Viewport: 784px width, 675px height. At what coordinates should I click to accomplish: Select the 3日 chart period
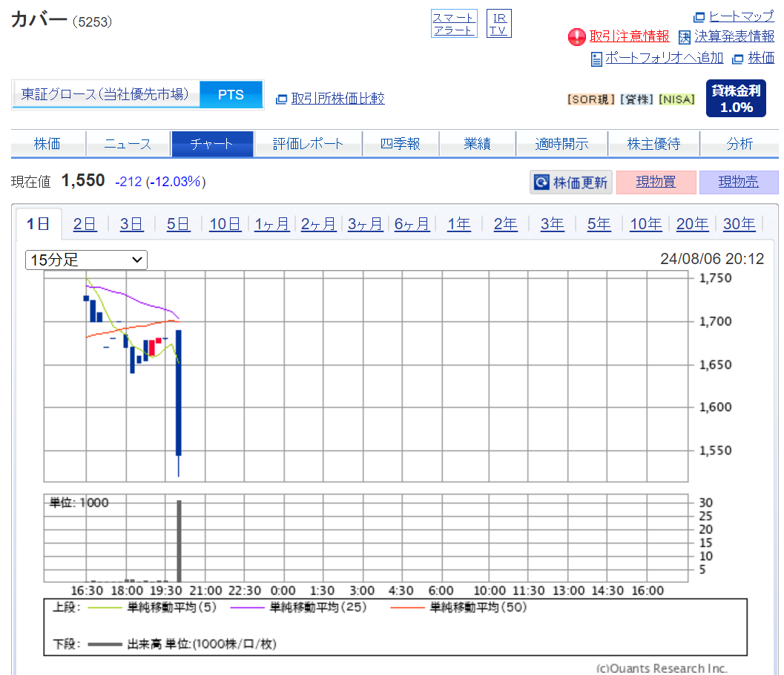[131, 224]
